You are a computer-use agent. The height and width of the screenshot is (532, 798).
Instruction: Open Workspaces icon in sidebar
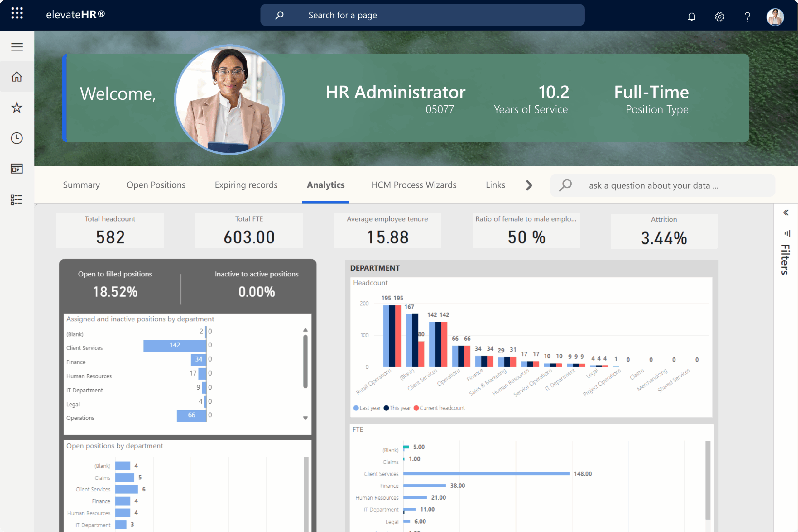[17, 169]
